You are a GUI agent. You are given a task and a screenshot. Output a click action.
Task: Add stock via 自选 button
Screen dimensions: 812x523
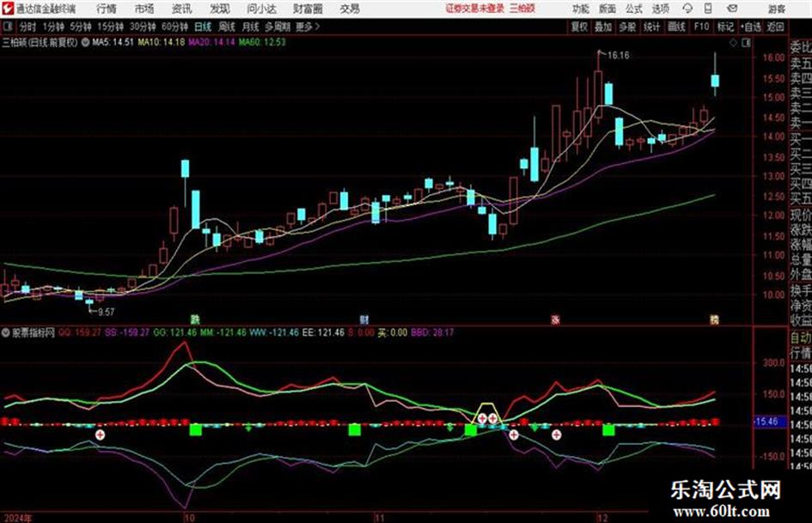[x=751, y=27]
